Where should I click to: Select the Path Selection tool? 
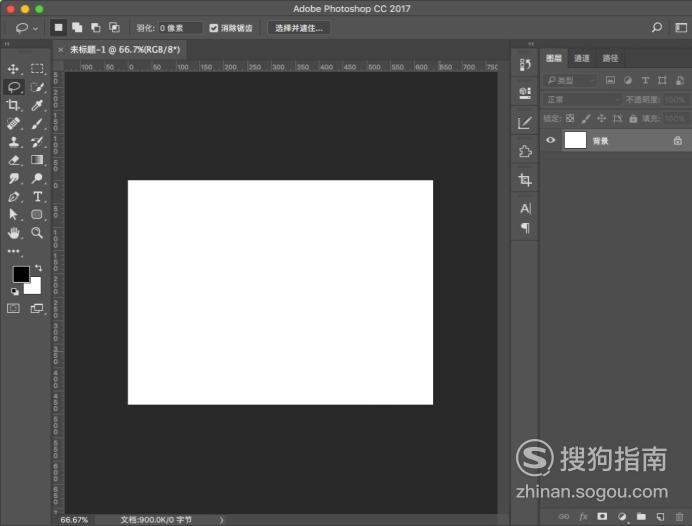[x=13, y=214]
